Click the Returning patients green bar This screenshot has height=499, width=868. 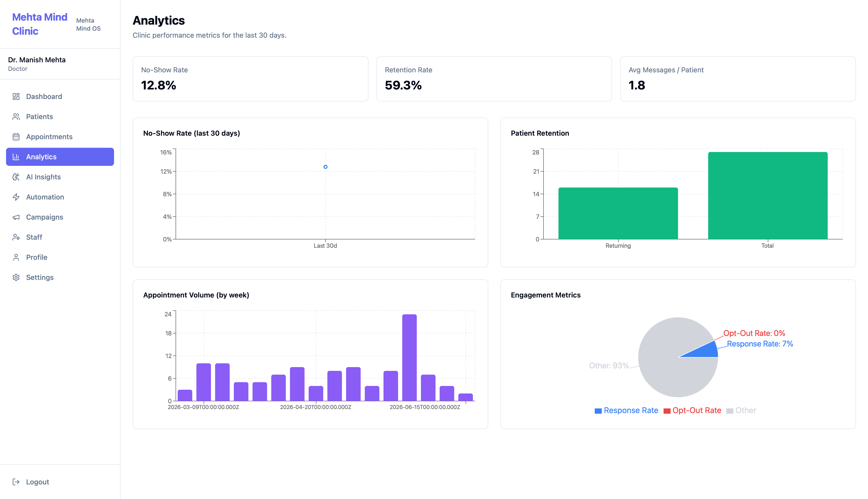coord(618,213)
